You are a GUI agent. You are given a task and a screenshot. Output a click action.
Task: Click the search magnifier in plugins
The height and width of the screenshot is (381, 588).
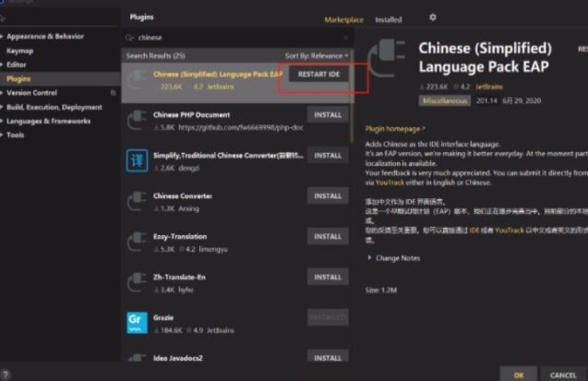click(x=129, y=38)
